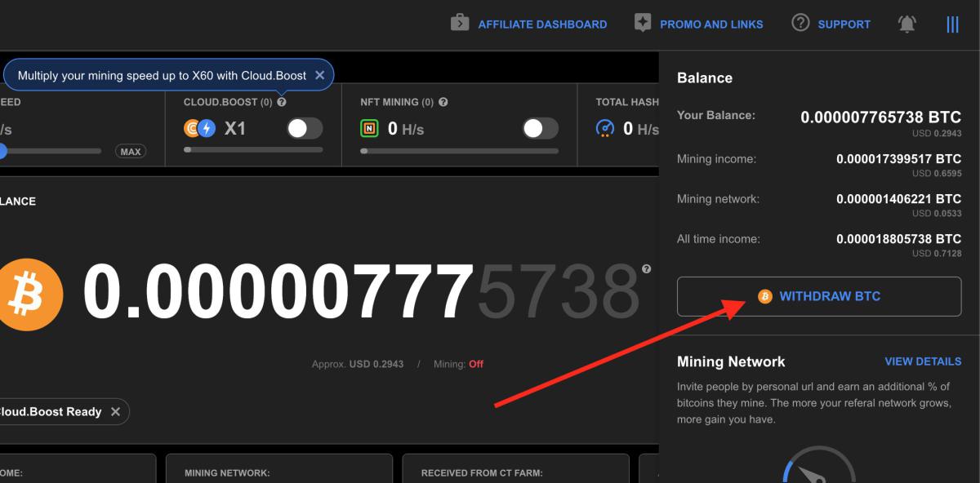Click the large orange Bitcoin logo
Viewport: 980px width, 483px height.
tap(30, 294)
